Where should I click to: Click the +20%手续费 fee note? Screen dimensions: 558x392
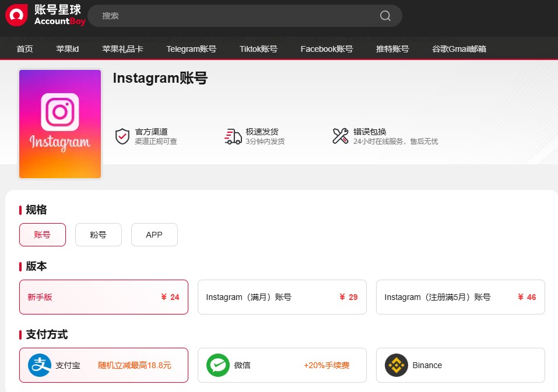click(327, 365)
